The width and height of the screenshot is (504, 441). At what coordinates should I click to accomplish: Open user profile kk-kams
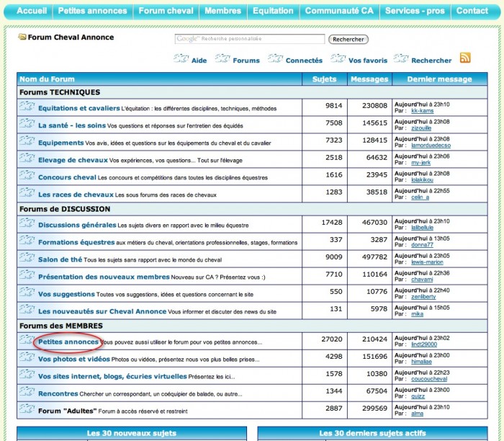pyautogui.click(x=423, y=111)
